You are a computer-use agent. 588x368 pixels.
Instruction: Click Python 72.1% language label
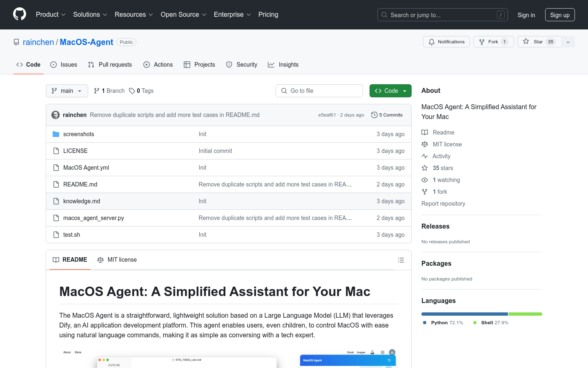point(443,323)
